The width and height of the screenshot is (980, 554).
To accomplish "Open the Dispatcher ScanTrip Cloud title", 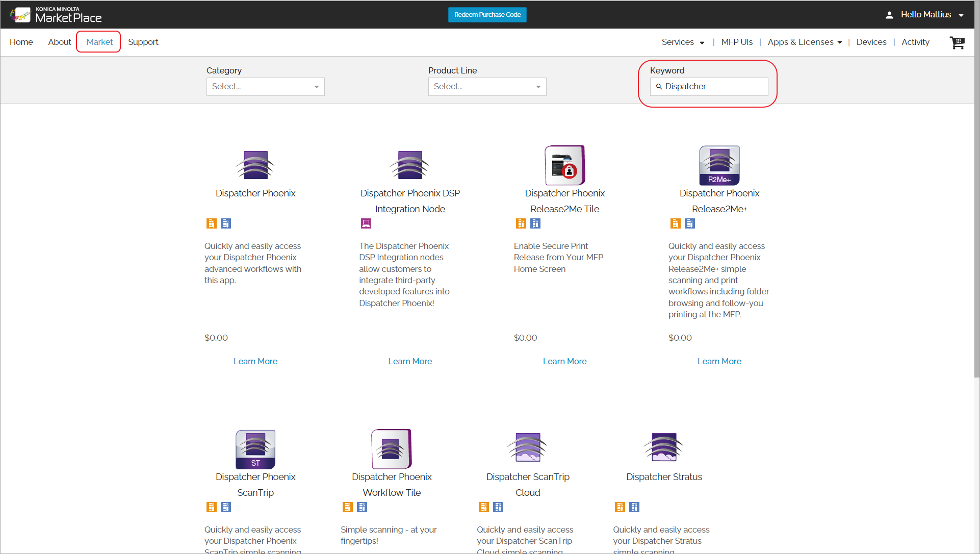I will click(528, 485).
